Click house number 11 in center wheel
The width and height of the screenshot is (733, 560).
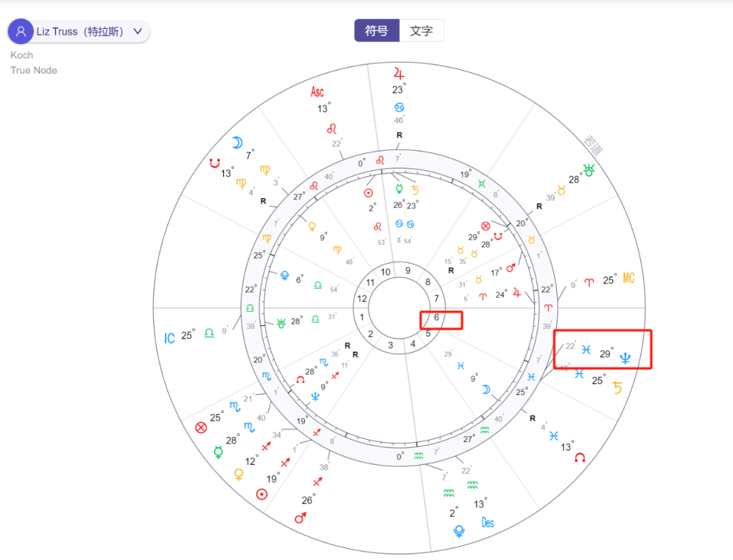371,282
